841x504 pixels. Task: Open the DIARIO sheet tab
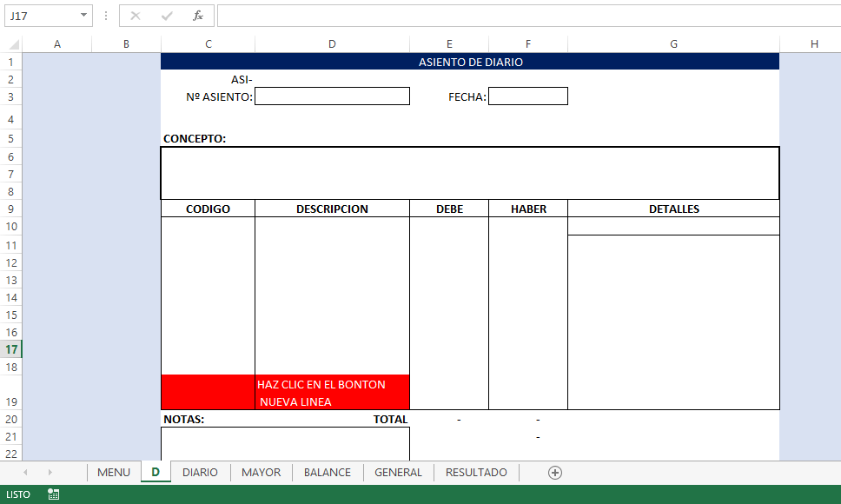[200, 473]
